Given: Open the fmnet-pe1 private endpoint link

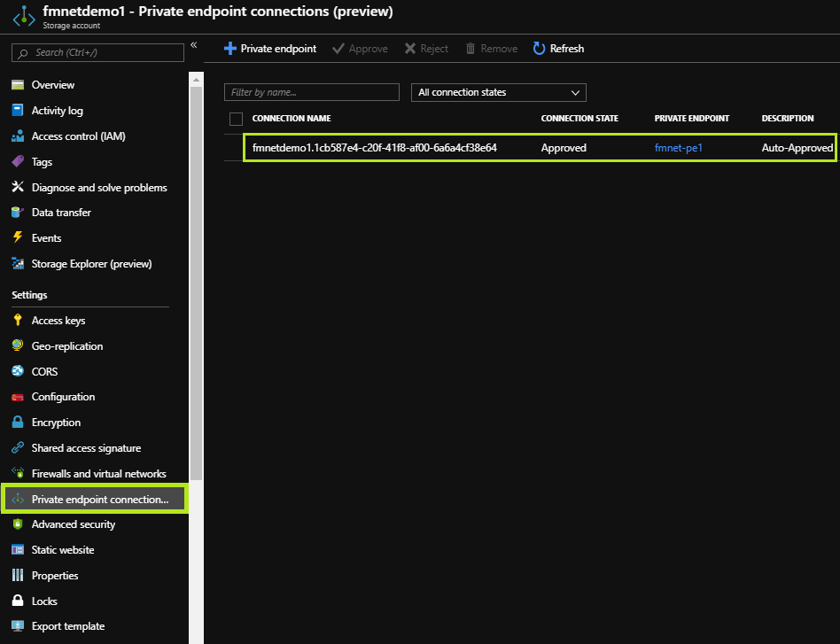Looking at the screenshot, I should (678, 147).
